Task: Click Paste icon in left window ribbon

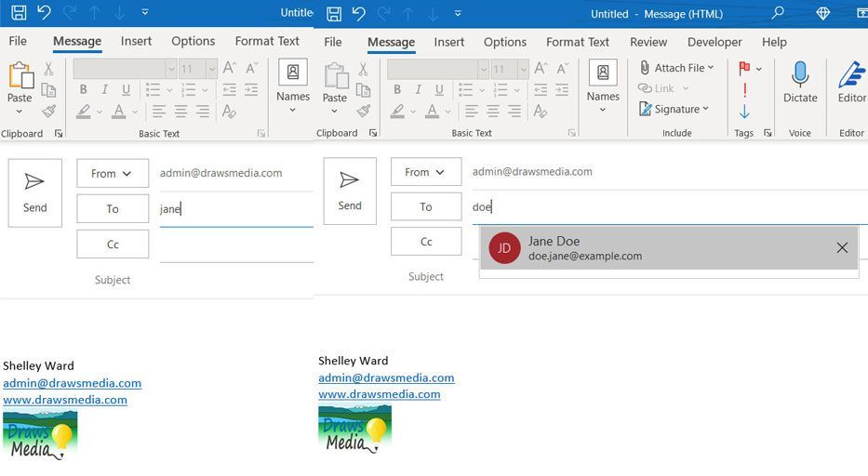Action: [20, 74]
